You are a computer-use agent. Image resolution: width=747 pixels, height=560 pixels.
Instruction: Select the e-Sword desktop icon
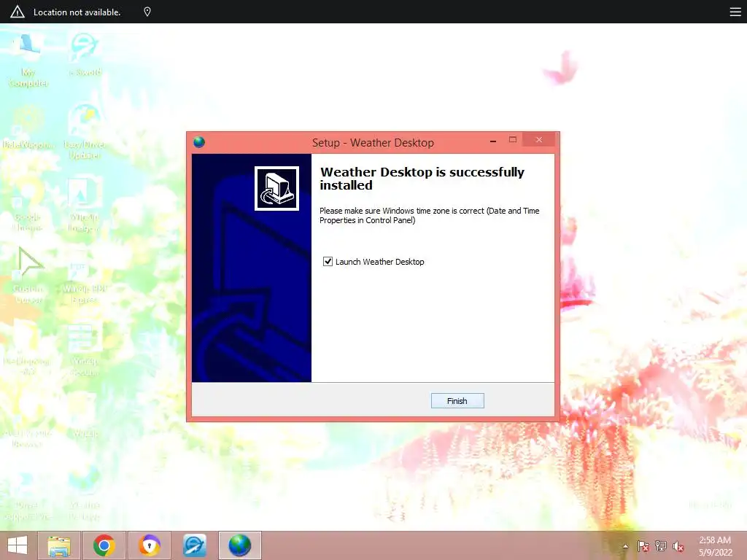pos(85,55)
